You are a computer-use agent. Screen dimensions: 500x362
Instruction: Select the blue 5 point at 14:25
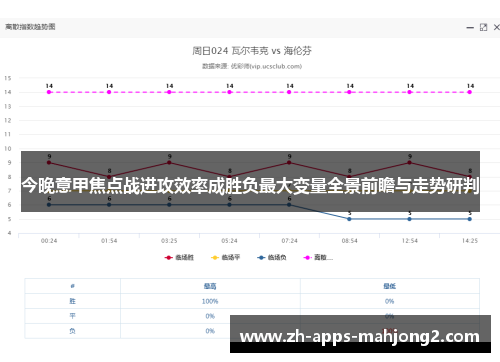point(469,219)
